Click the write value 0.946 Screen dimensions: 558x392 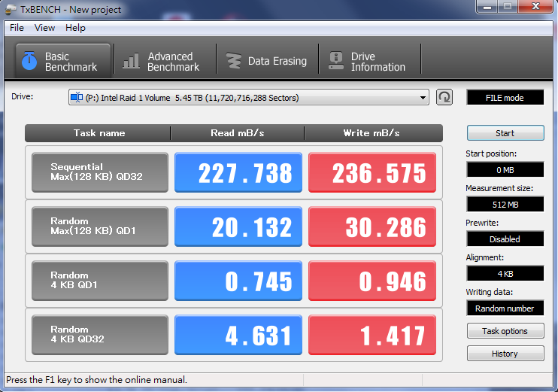[x=372, y=281]
